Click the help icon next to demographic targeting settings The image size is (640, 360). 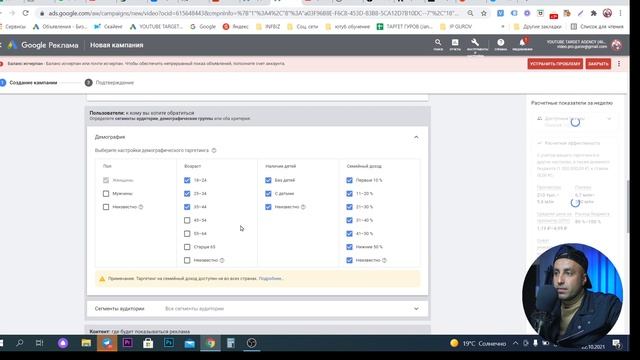pos(214,150)
